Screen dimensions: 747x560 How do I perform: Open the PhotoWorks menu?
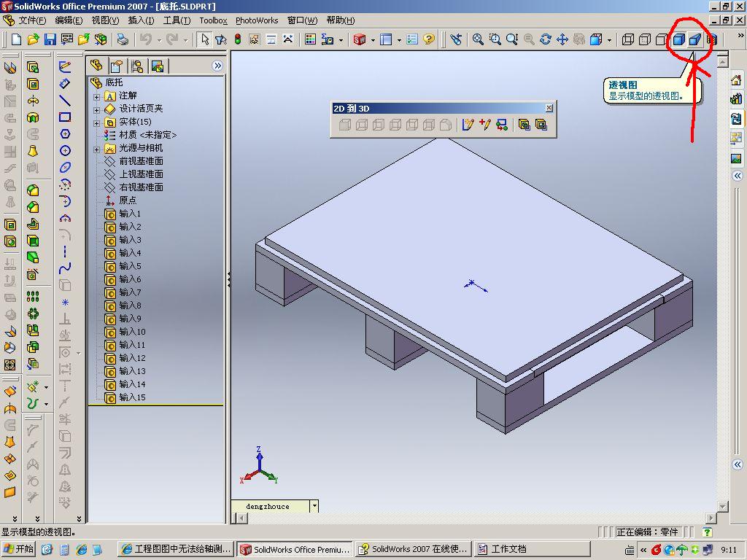pyautogui.click(x=257, y=20)
